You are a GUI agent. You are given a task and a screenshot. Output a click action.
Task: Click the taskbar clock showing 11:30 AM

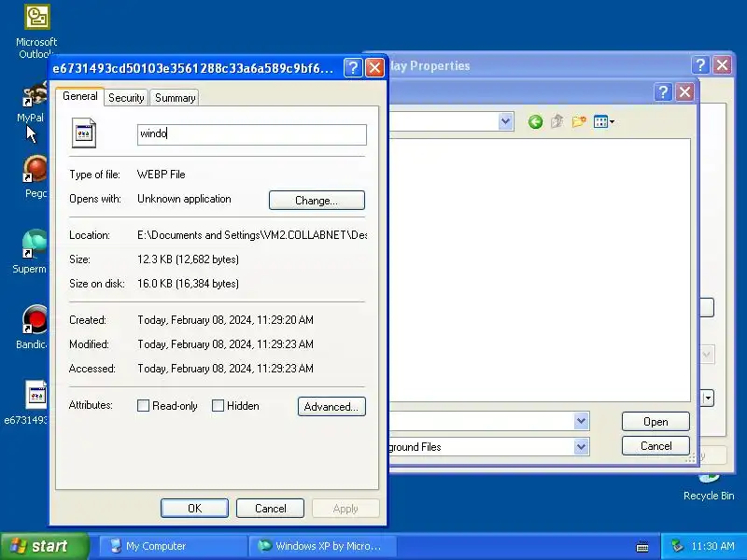(712, 546)
